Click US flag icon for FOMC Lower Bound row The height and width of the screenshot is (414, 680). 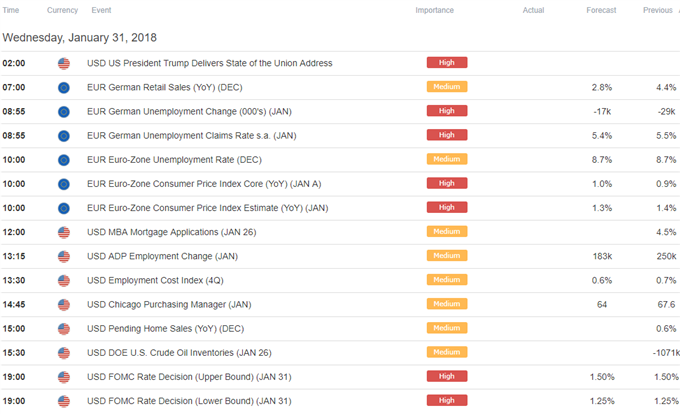click(x=64, y=401)
